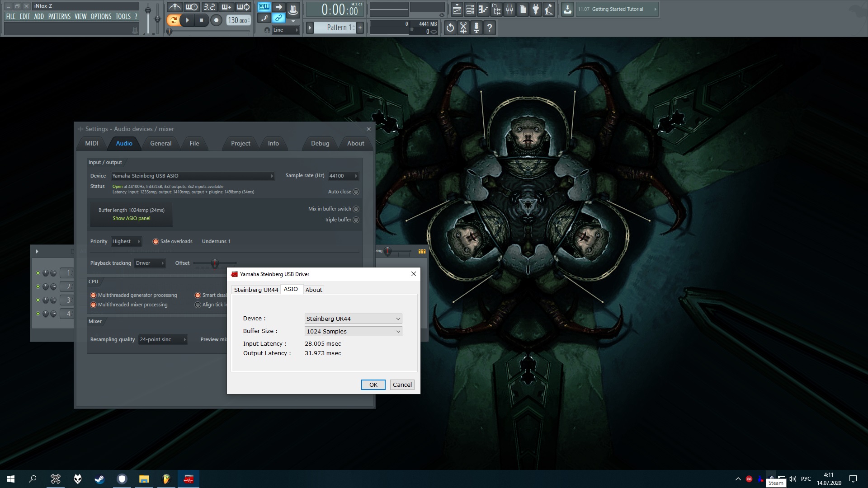Open Steinberg UR44 device combo box
The image size is (868, 488).
coord(353,319)
